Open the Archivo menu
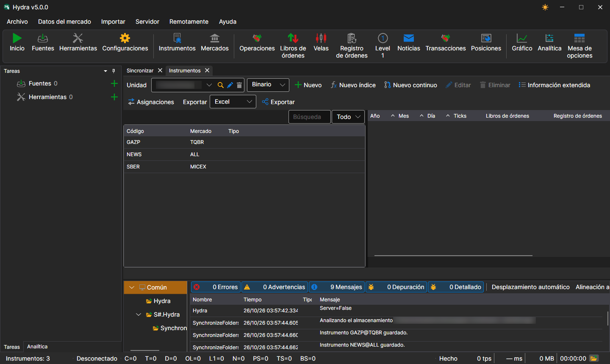This screenshot has width=610, height=364. coord(17,22)
